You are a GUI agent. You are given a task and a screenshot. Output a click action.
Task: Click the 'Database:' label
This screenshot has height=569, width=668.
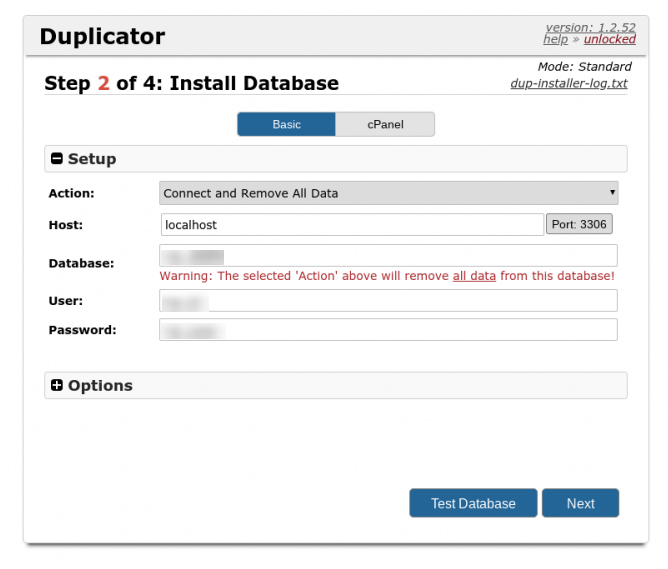coord(81,263)
